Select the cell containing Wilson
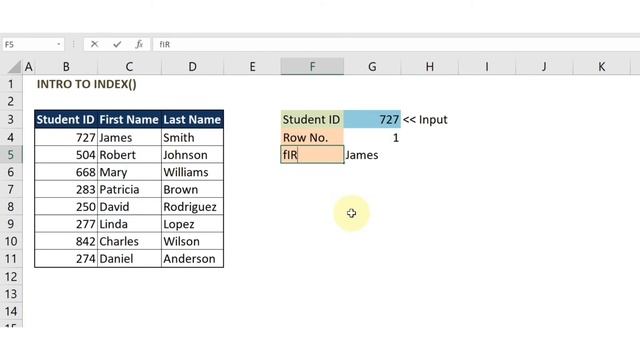The width and height of the screenshot is (640, 360). pyautogui.click(x=192, y=241)
